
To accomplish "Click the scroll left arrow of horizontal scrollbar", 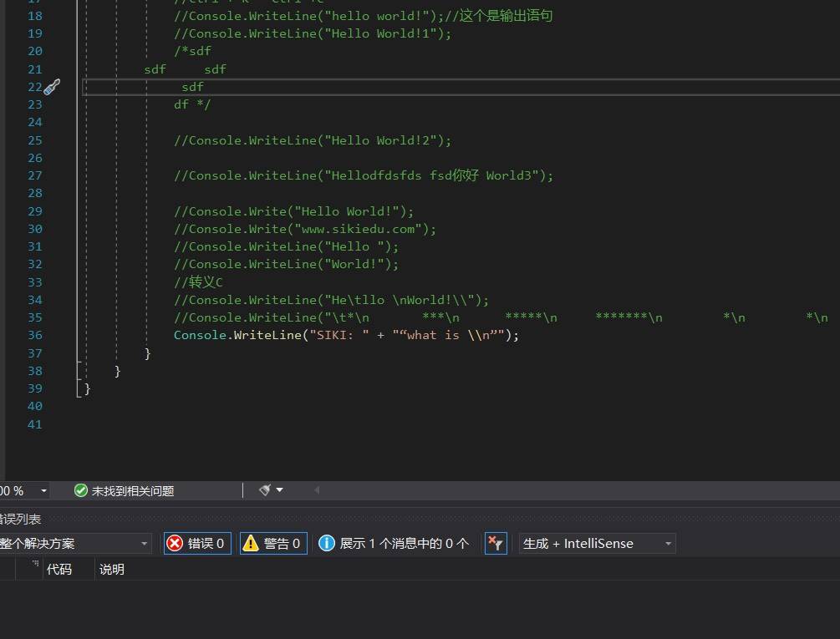I will [317, 489].
